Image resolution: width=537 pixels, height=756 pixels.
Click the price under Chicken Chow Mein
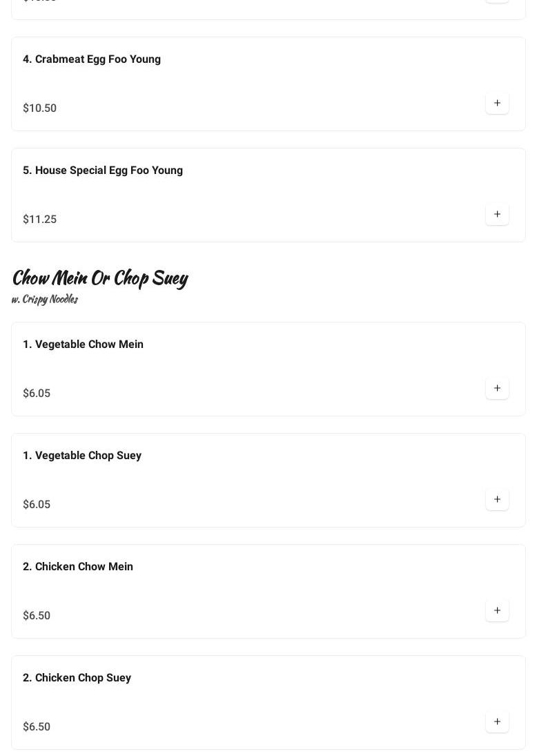37,616
